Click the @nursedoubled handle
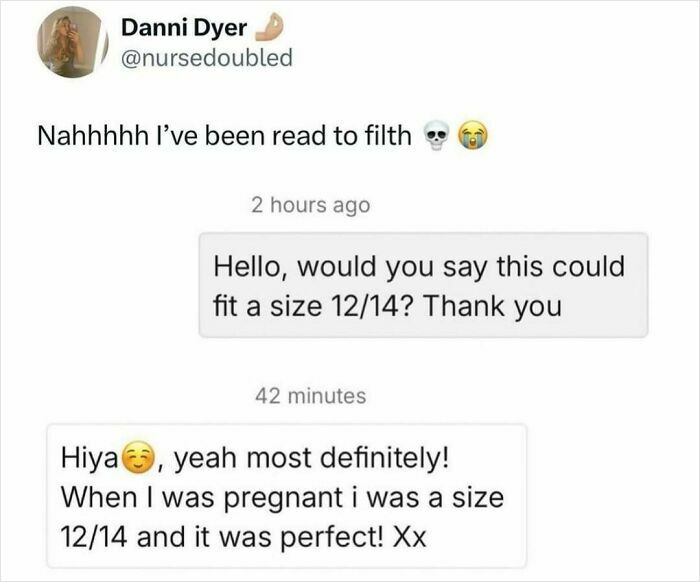 [x=207, y=57]
